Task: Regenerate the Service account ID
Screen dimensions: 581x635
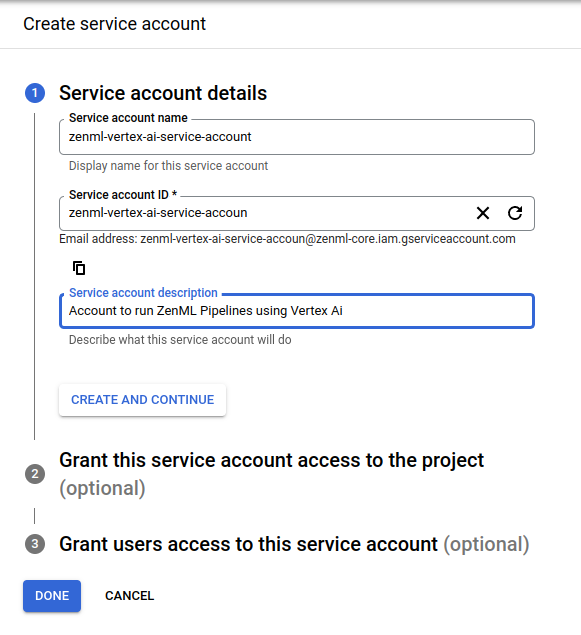Action: point(515,213)
